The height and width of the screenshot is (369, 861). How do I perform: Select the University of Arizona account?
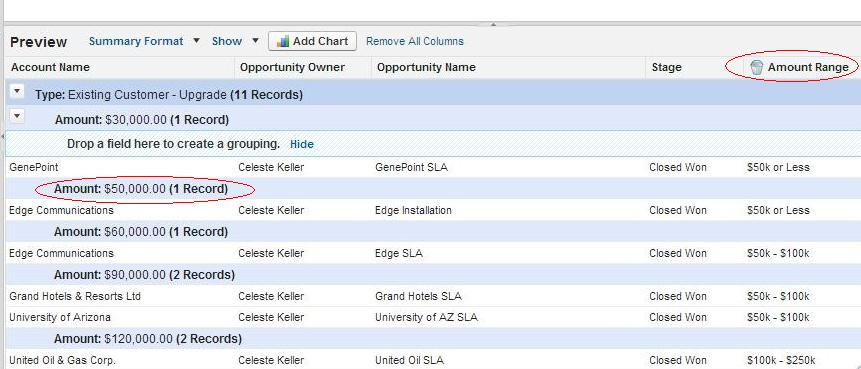pos(60,317)
